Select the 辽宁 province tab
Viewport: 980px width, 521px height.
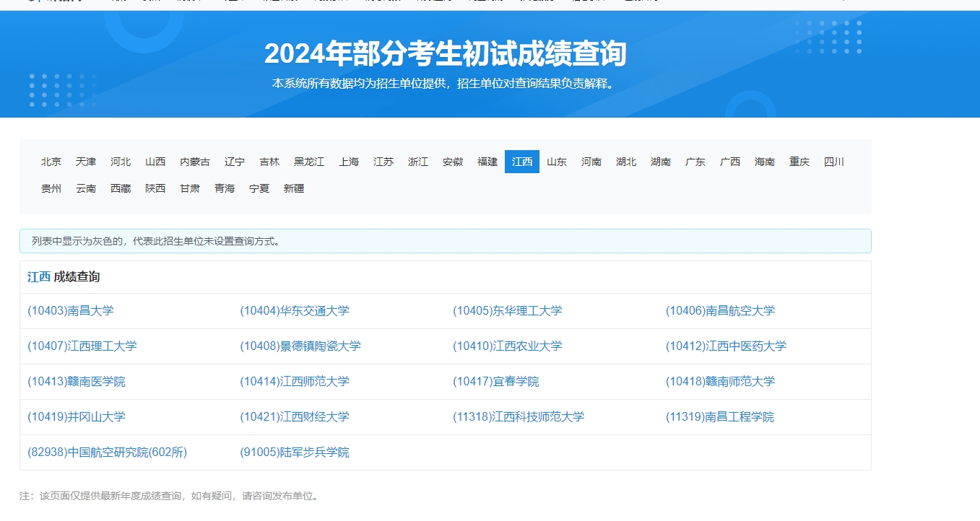tap(235, 162)
